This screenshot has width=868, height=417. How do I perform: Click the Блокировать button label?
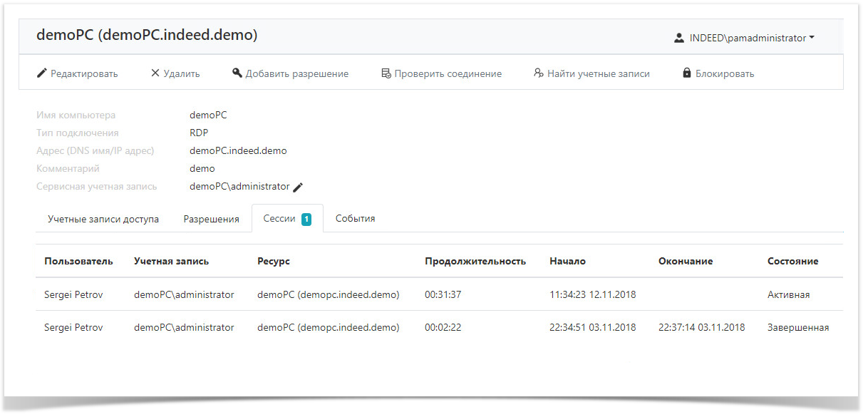725,73
